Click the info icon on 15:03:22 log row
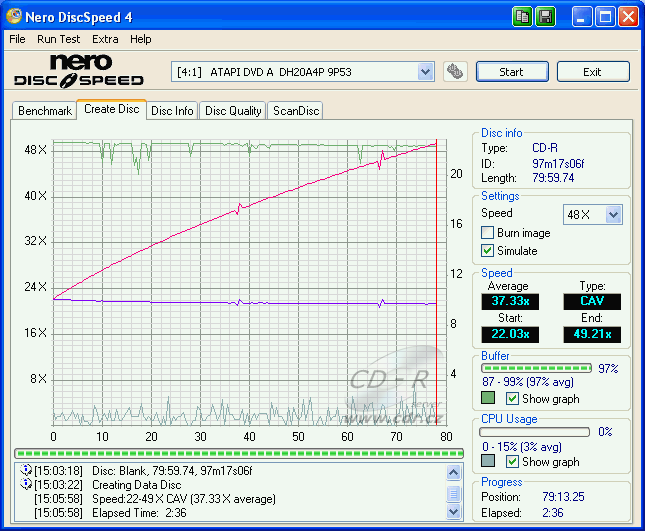645x531 pixels. (26, 484)
